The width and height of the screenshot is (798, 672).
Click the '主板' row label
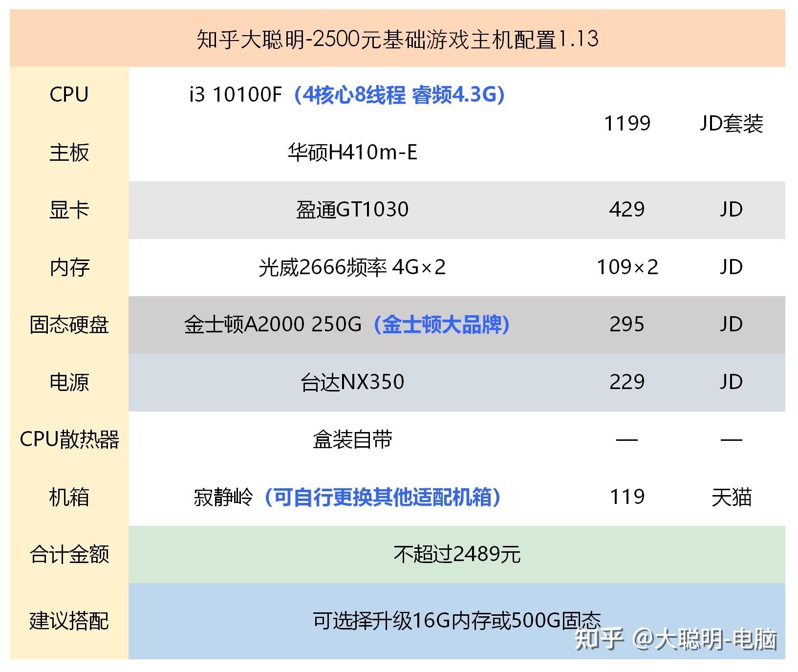pos(69,152)
